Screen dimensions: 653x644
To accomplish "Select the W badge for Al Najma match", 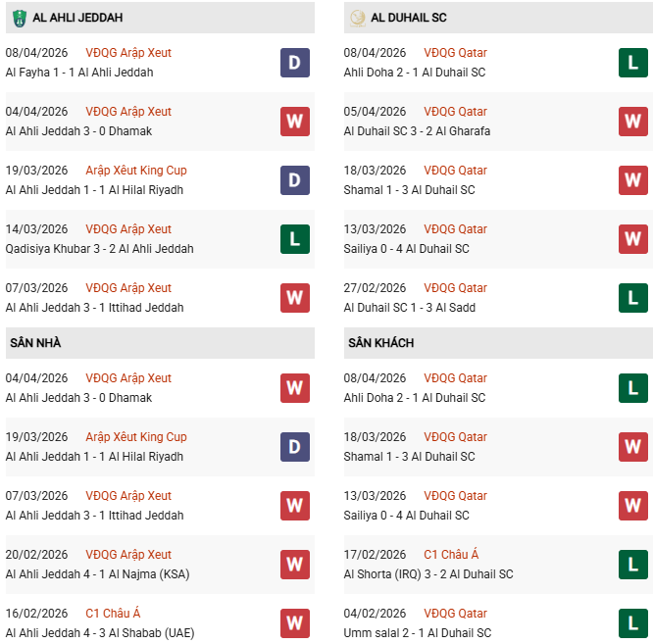I will [294, 565].
